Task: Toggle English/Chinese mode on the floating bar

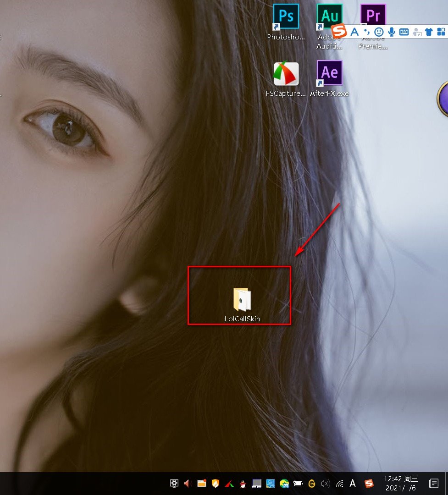Action: click(x=354, y=32)
